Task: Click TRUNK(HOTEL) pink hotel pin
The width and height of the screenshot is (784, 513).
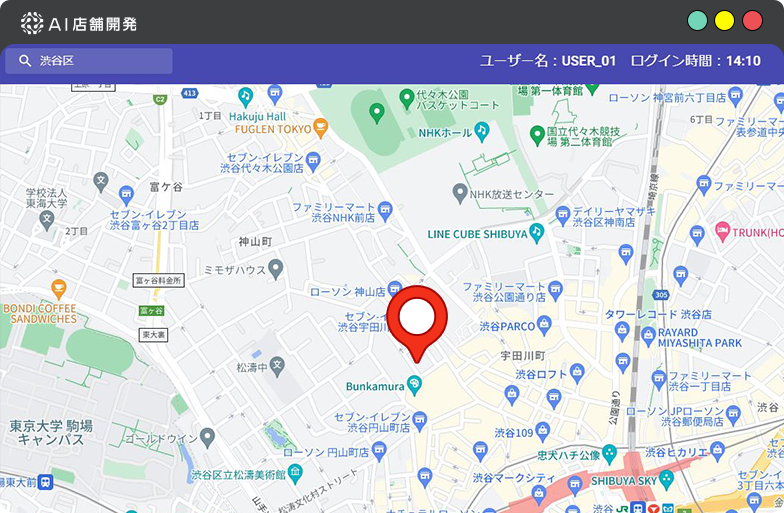Action: click(722, 232)
